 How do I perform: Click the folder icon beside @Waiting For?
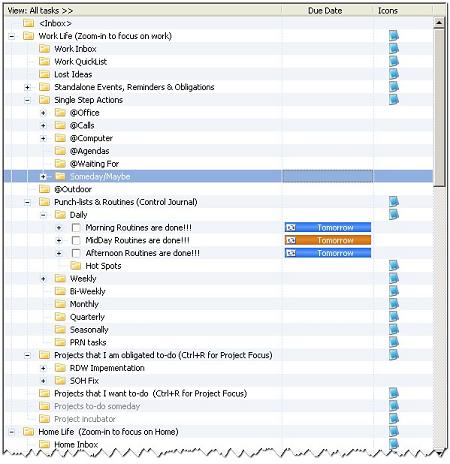60,163
